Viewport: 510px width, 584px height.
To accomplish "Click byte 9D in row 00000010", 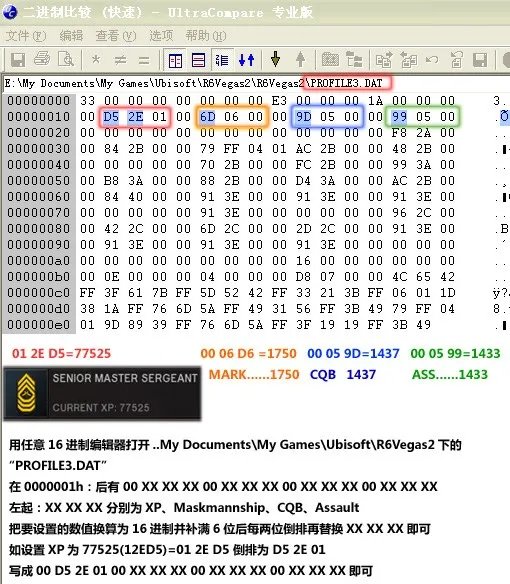I will (x=304, y=117).
